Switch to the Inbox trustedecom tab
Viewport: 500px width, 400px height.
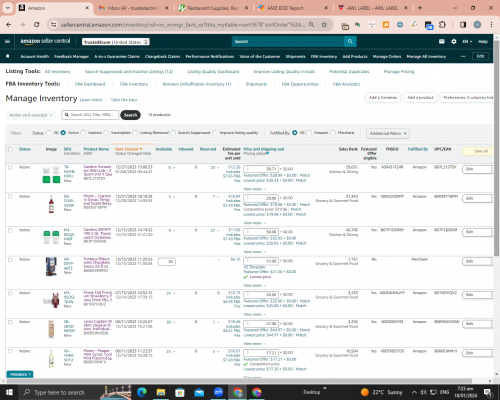(x=133, y=8)
